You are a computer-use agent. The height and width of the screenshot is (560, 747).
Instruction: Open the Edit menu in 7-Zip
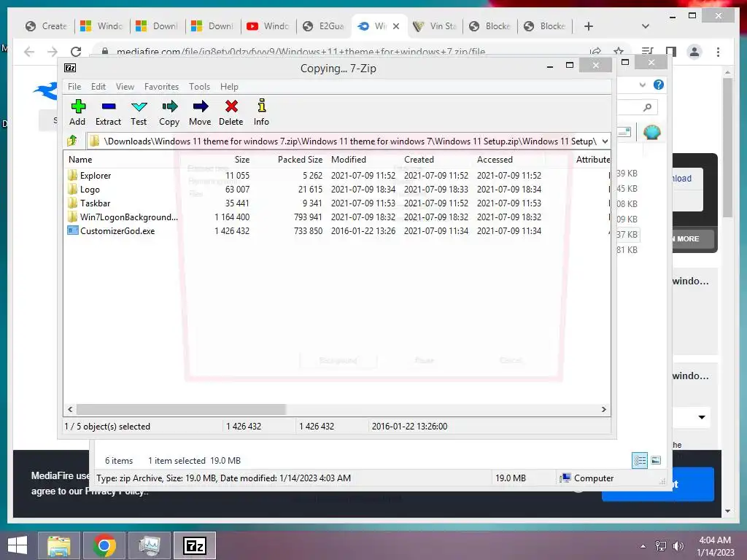(x=98, y=87)
